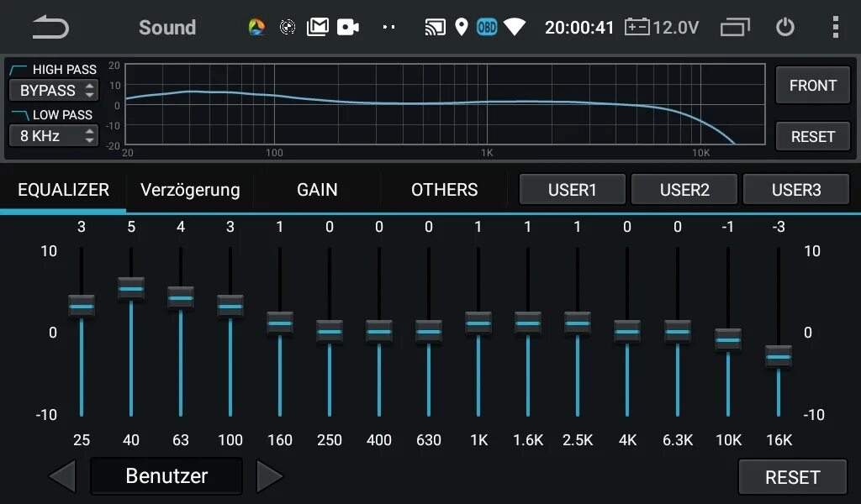Click the -3 gain value above 16K
The height and width of the screenshot is (504, 861).
click(778, 227)
